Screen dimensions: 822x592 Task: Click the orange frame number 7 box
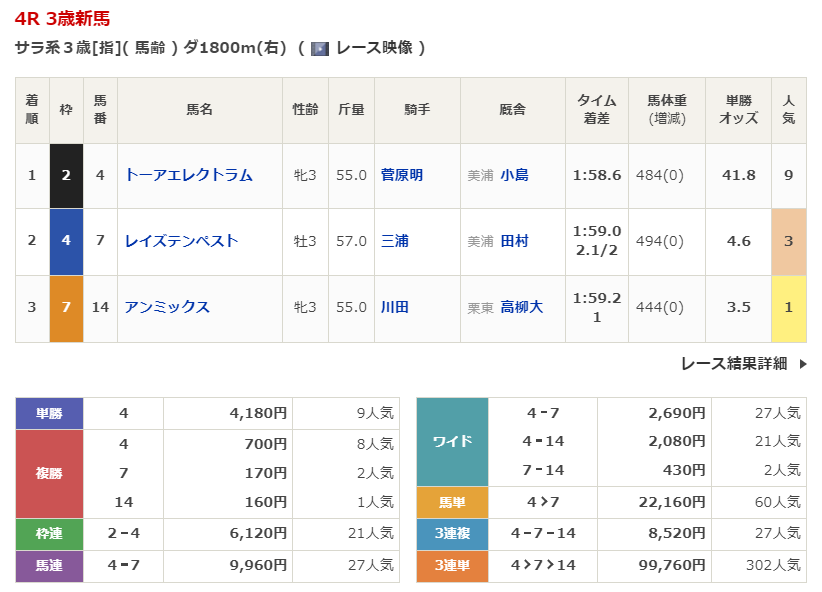[66, 307]
